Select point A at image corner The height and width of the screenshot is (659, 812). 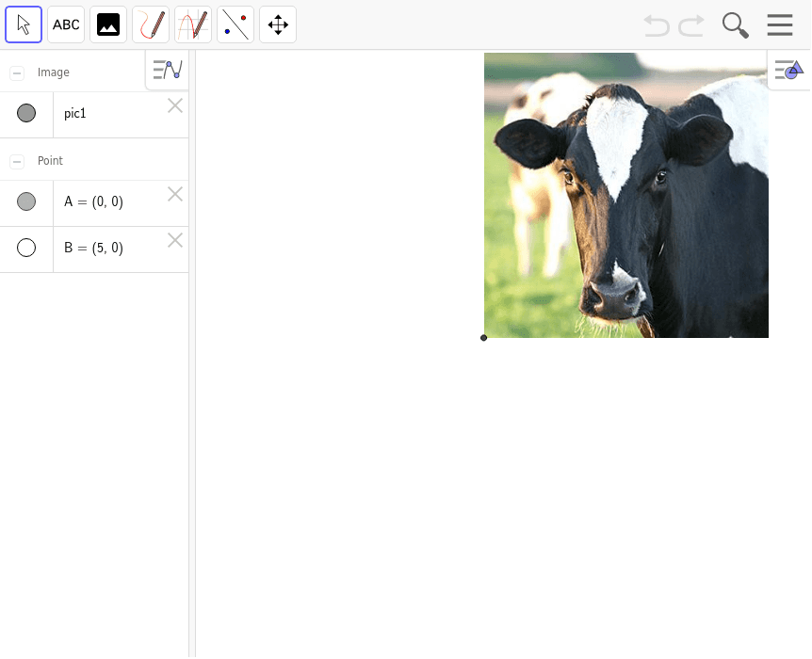point(483,338)
